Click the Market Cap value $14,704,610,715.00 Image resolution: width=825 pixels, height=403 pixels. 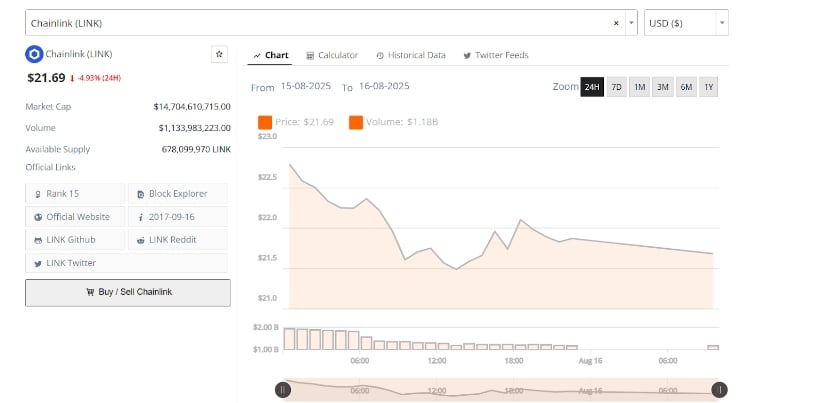click(x=192, y=107)
